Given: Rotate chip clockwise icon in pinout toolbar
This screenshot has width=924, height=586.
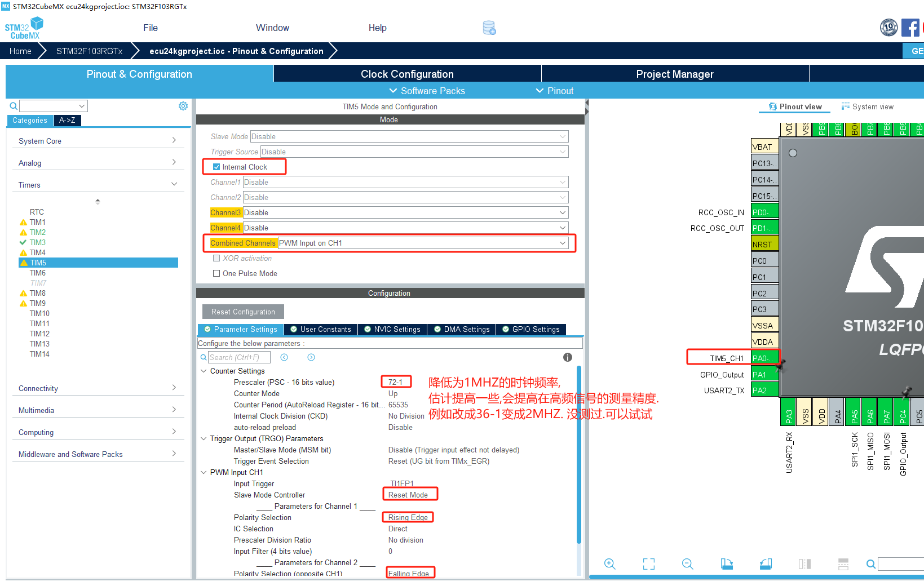Looking at the screenshot, I should coord(727,564).
